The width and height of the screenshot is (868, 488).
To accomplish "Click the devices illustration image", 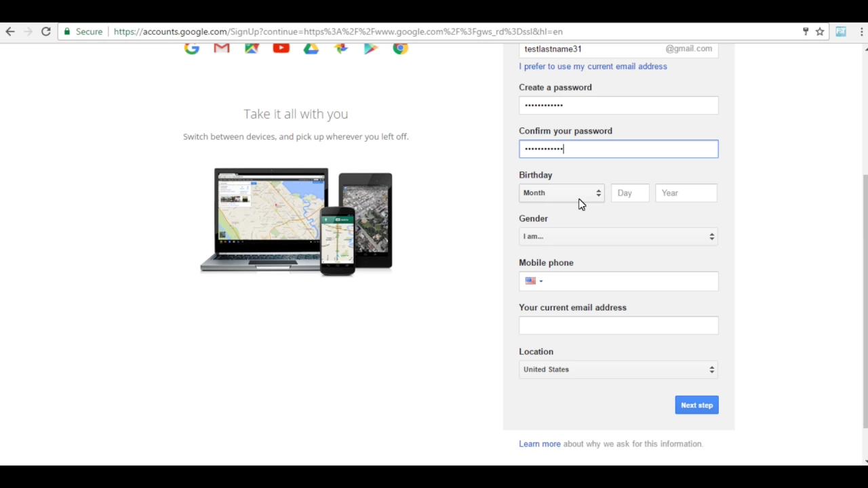I will [296, 222].
